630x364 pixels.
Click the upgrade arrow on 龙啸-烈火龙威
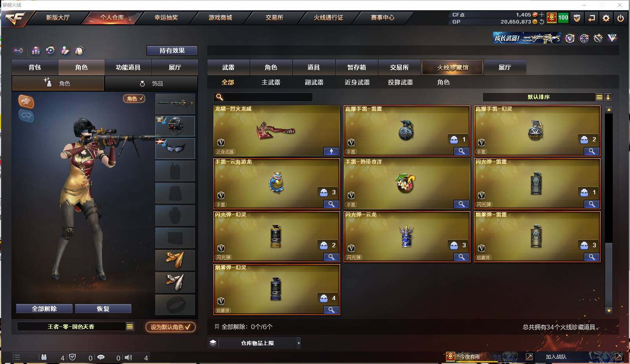click(331, 151)
